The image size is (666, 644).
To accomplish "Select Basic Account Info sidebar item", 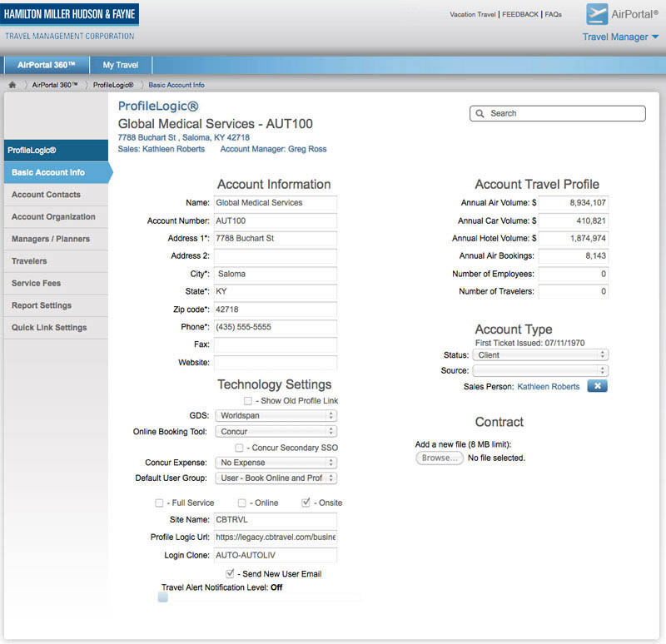I will tap(57, 173).
